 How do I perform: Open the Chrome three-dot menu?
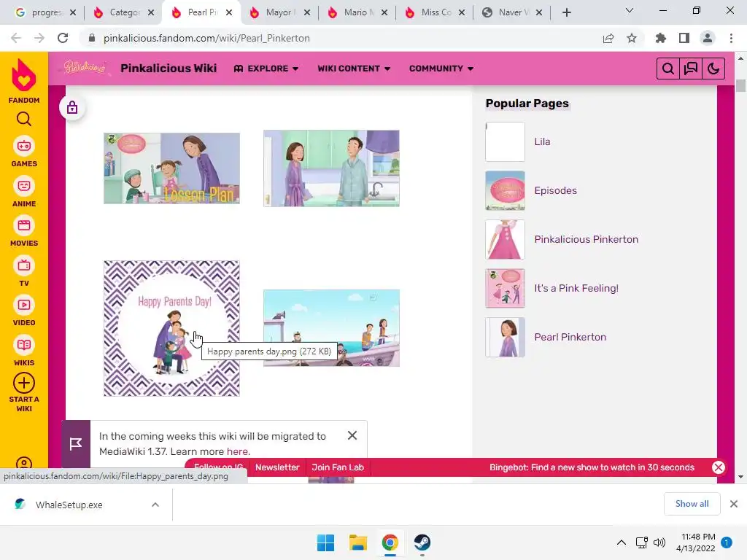(x=731, y=38)
